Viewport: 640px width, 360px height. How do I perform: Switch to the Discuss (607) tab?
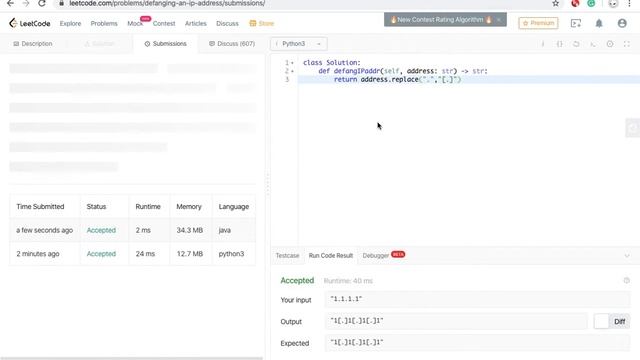(x=232, y=44)
